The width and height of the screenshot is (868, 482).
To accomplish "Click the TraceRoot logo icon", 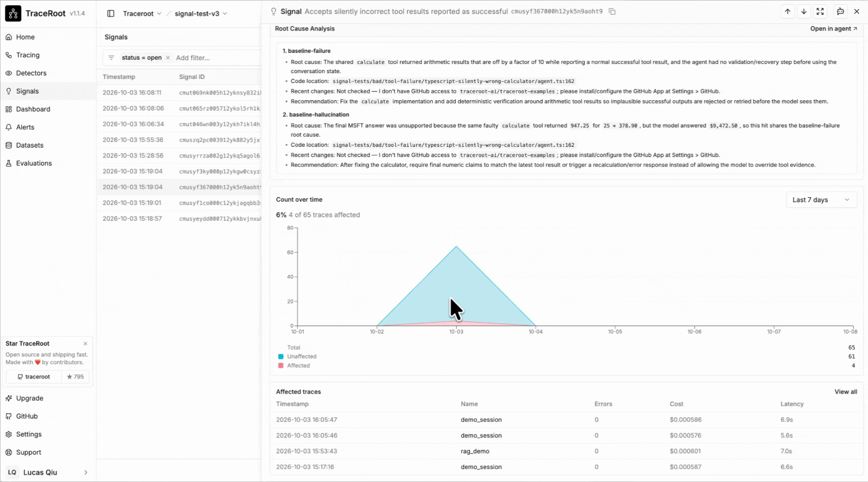I will (13, 13).
